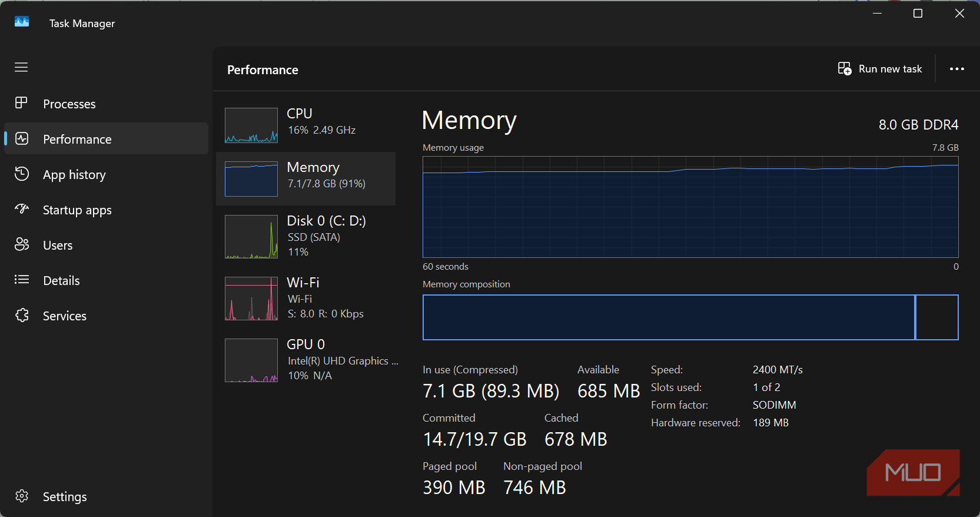
Task: Click the 14.7/19.7 GB committed value
Action: click(474, 439)
